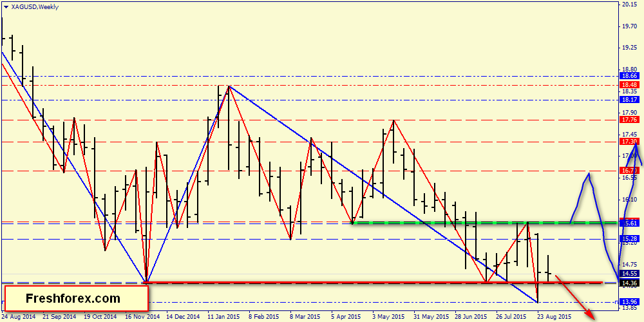
Task: Click the 18.80 price axis value
Action: (x=630, y=70)
